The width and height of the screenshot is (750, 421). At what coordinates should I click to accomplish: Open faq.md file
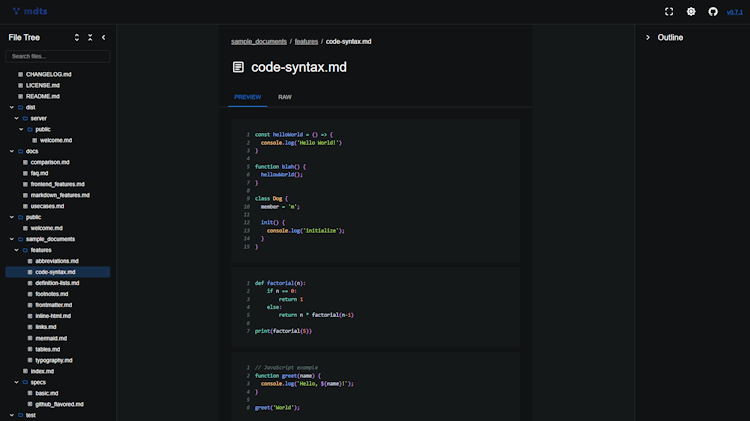click(39, 173)
